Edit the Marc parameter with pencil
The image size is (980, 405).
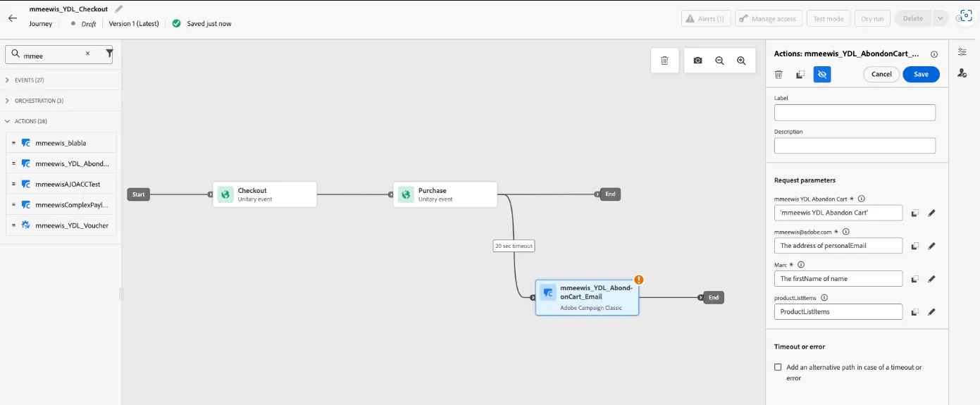(931, 279)
